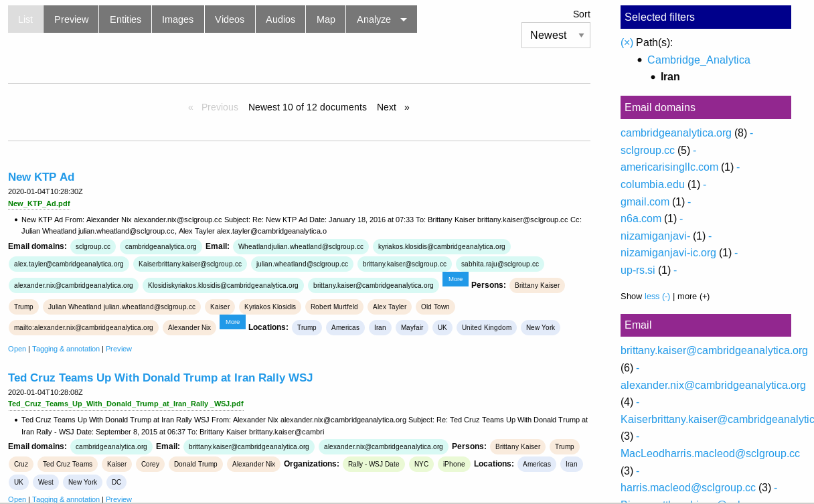Remove the Path(s) filter with (×)

click(627, 42)
